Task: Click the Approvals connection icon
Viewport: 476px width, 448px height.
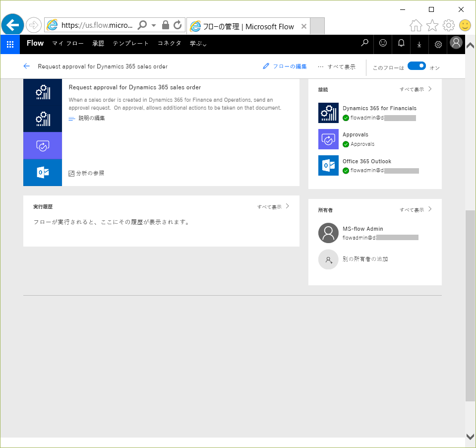Action: [328, 139]
